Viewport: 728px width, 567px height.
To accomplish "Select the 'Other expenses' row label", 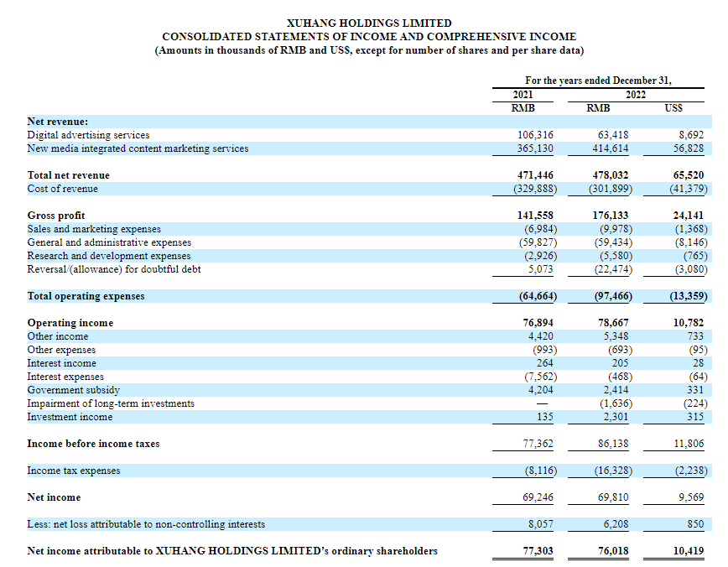I will (61, 350).
